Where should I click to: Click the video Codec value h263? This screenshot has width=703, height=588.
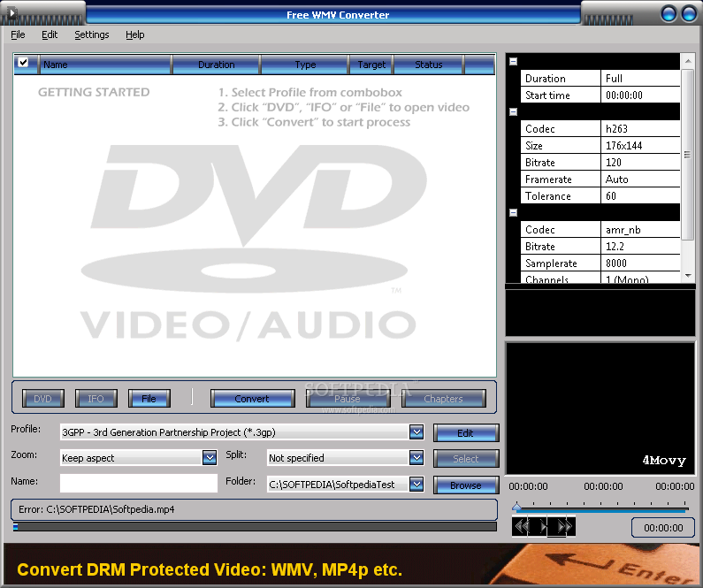coord(640,128)
